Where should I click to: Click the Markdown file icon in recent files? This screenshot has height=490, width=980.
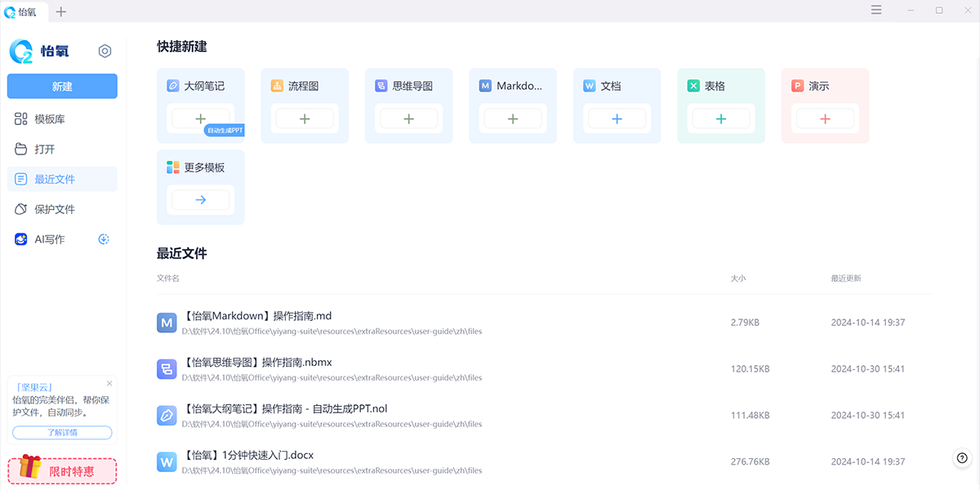(167, 323)
